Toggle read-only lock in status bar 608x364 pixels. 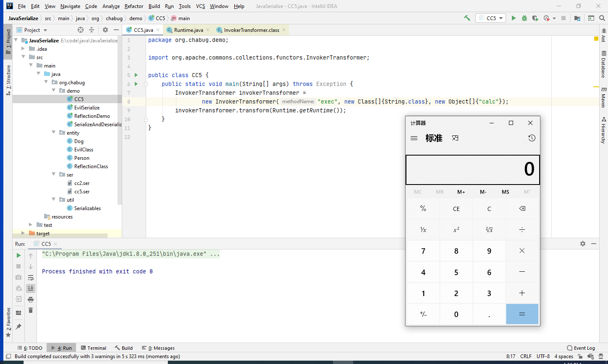tap(579, 356)
